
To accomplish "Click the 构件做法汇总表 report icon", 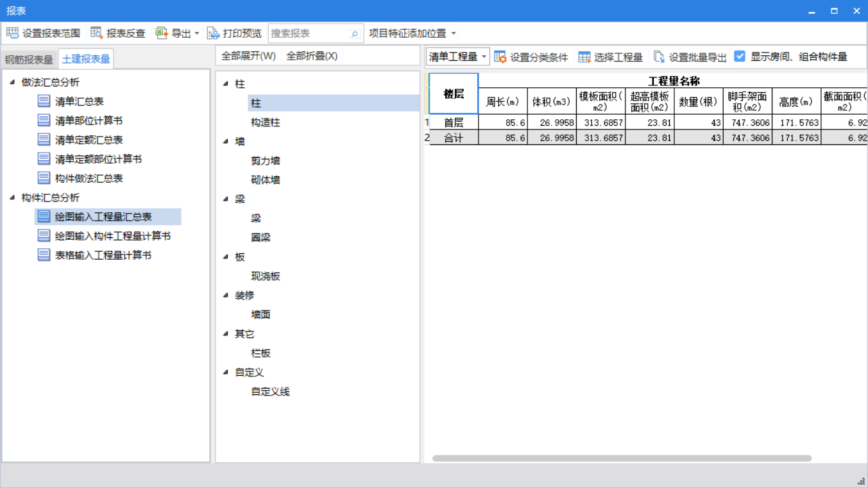I will (44, 178).
